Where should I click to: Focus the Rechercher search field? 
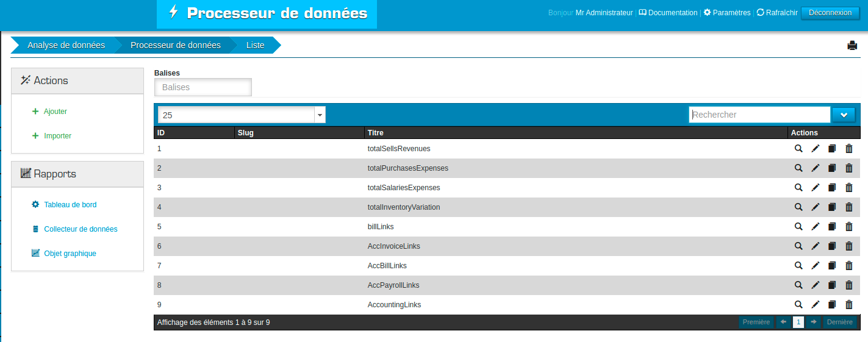point(759,115)
